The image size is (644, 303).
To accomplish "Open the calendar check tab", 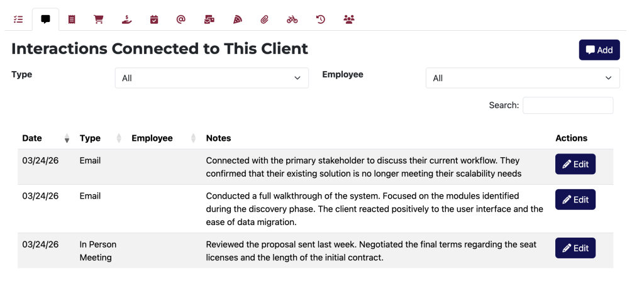I will point(154,19).
